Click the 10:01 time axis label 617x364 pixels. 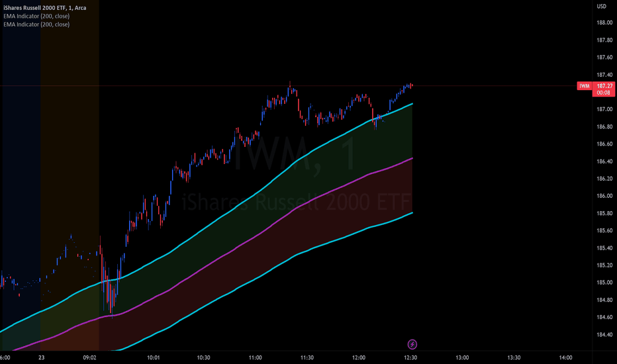point(154,357)
